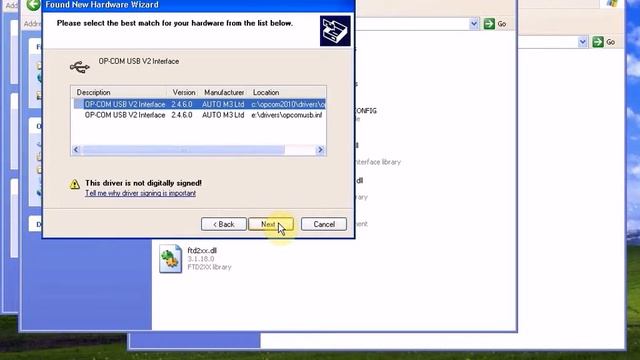
Task: Sort driver list by Manufacturer column
Action: [x=224, y=92]
